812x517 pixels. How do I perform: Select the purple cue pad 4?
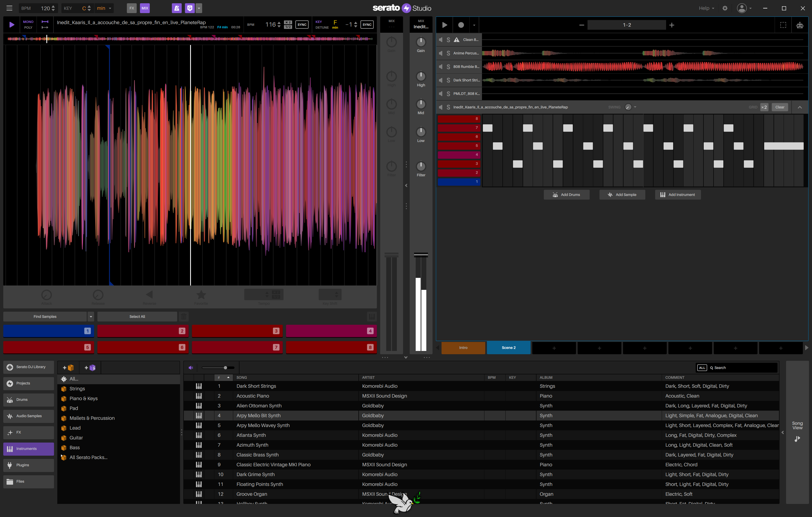pos(331,331)
